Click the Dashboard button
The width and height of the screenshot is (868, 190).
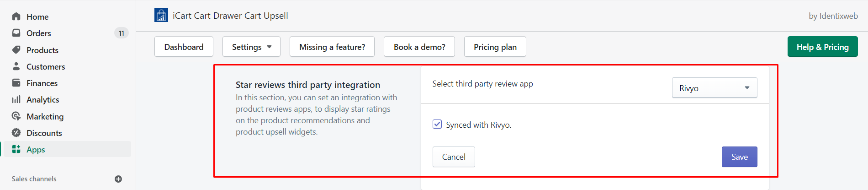point(184,47)
